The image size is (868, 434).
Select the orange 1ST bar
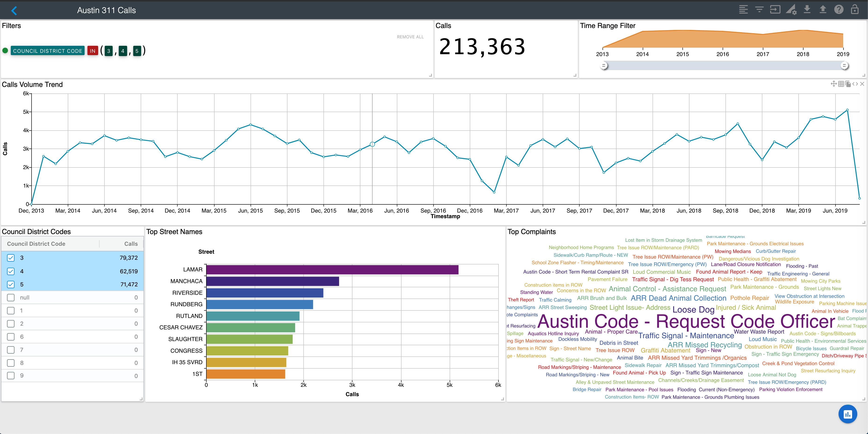[x=246, y=374]
